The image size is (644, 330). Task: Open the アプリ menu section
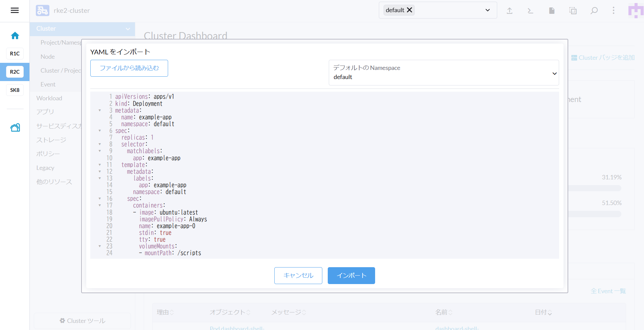tap(45, 112)
